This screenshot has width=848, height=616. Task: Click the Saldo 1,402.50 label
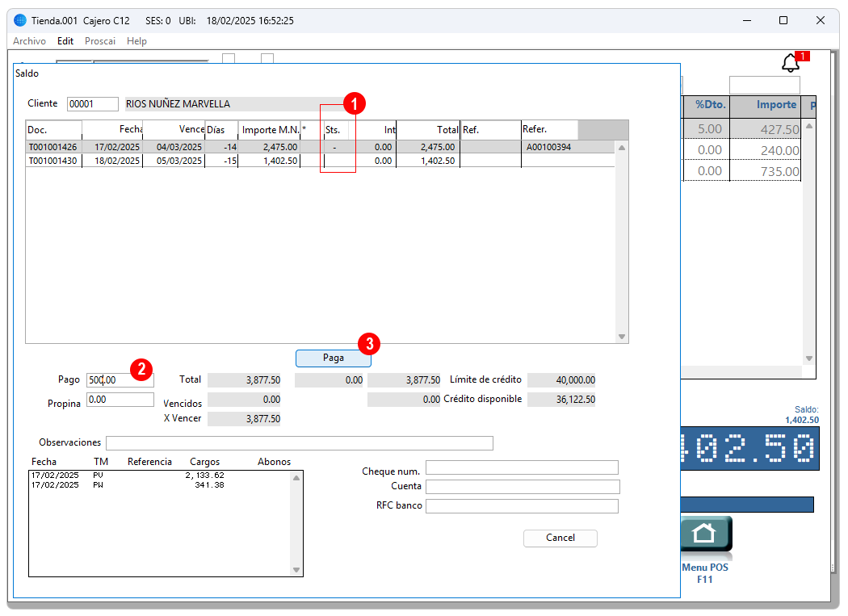[x=802, y=415]
